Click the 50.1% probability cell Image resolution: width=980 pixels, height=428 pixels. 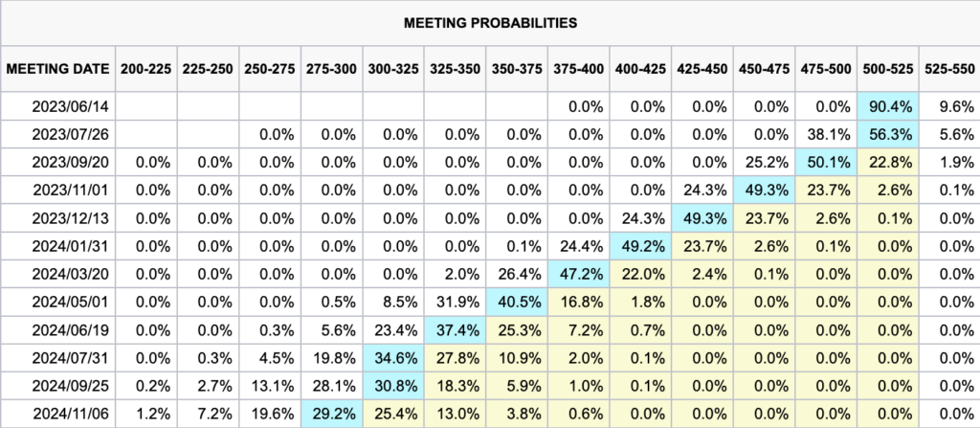point(827,163)
